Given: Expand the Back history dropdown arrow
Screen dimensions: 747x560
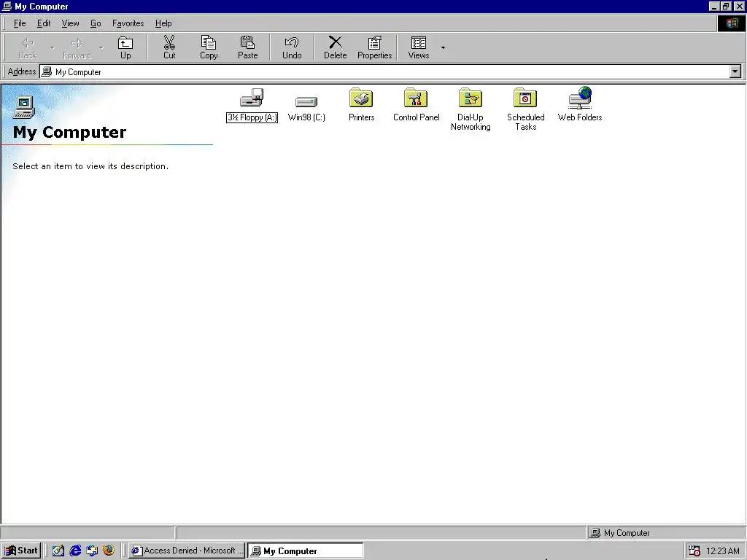Looking at the screenshot, I should [52, 47].
